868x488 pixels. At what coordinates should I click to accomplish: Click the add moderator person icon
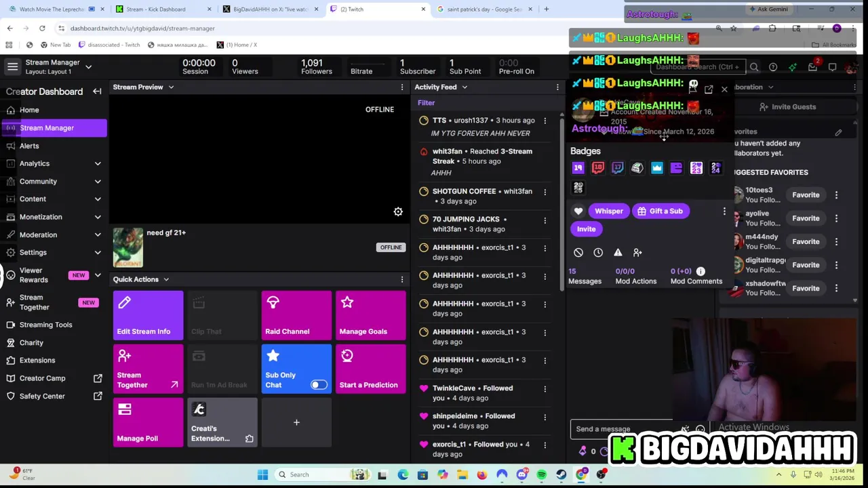point(637,252)
